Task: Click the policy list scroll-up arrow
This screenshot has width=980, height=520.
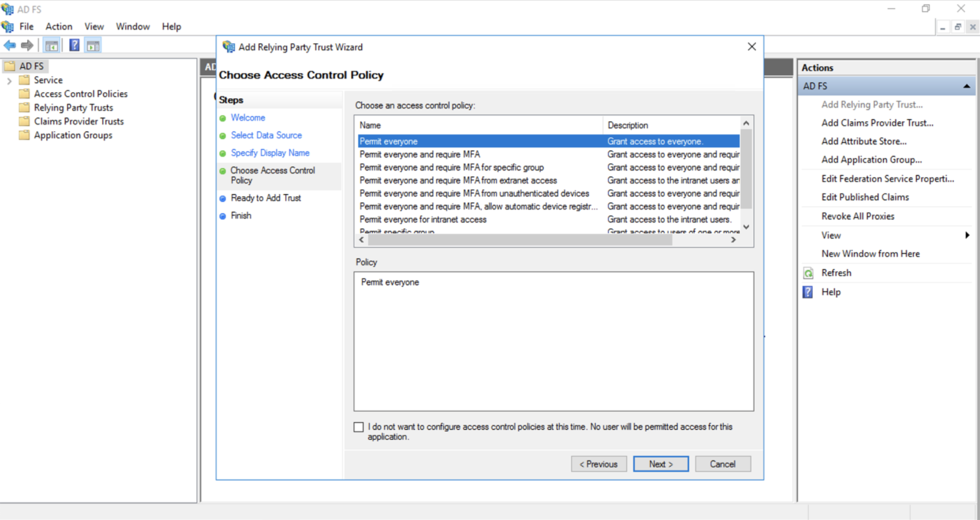Action: click(x=746, y=123)
